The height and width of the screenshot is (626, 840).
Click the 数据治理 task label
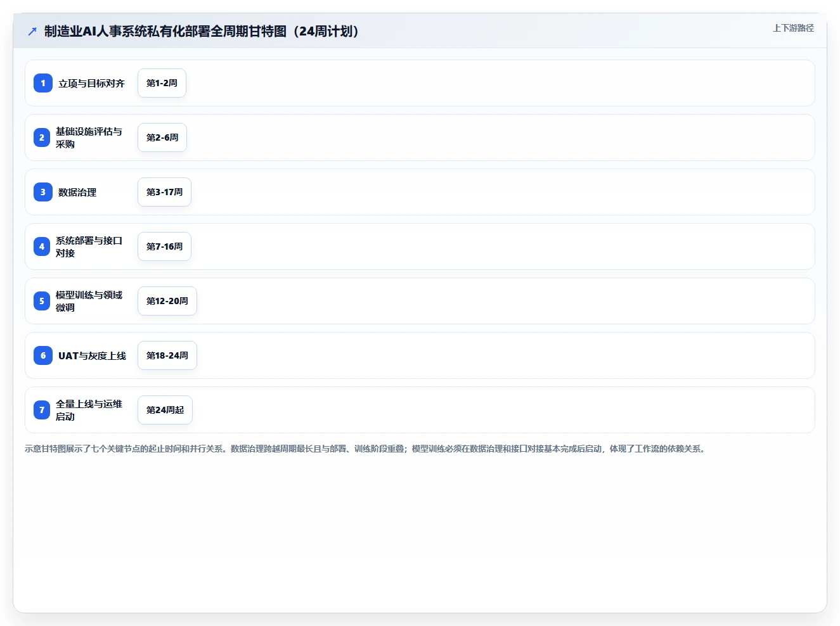click(77, 192)
